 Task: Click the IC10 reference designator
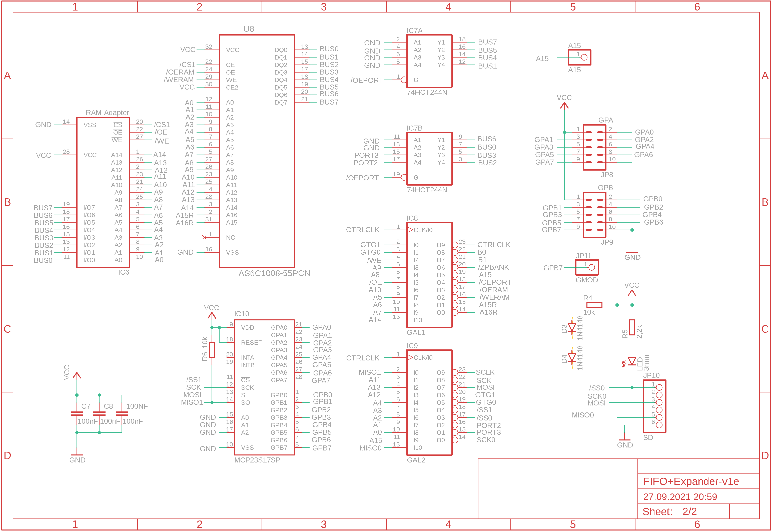pyautogui.click(x=242, y=314)
